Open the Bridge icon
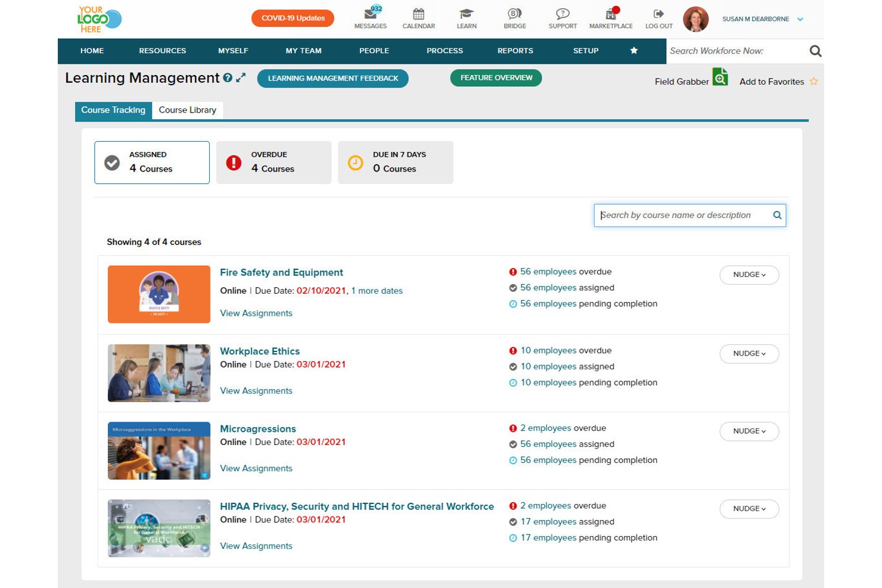Image resolution: width=882 pixels, height=588 pixels. pos(514,14)
